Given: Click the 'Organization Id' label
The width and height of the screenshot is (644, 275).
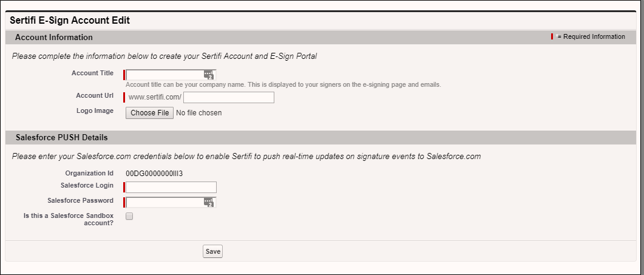Looking at the screenshot, I should point(89,173).
